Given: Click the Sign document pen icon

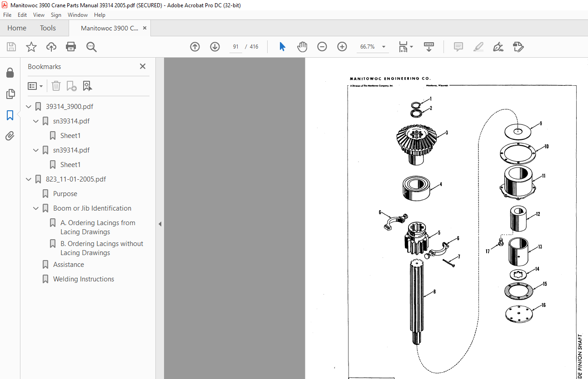Looking at the screenshot, I should [498, 47].
